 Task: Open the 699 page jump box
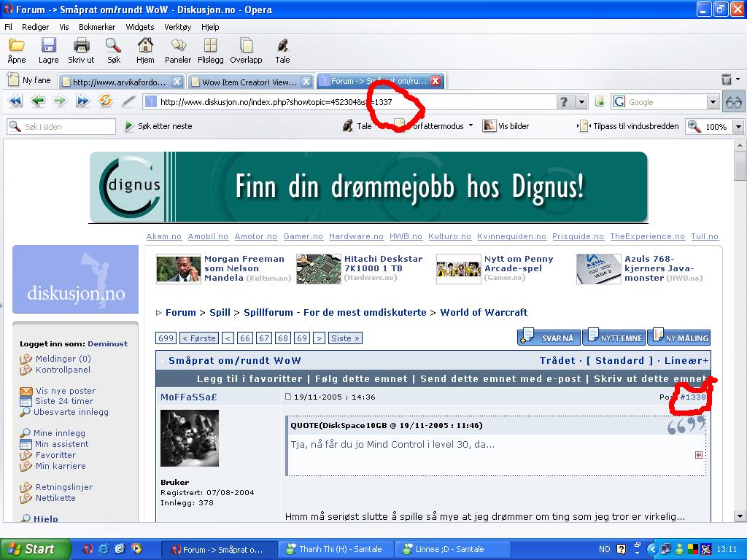tap(166, 338)
